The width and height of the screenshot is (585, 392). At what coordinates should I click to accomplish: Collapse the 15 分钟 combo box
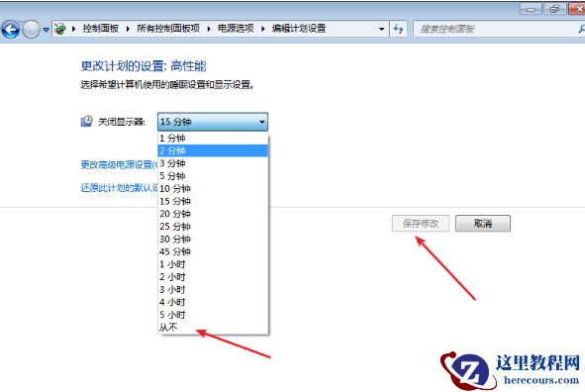213,122
